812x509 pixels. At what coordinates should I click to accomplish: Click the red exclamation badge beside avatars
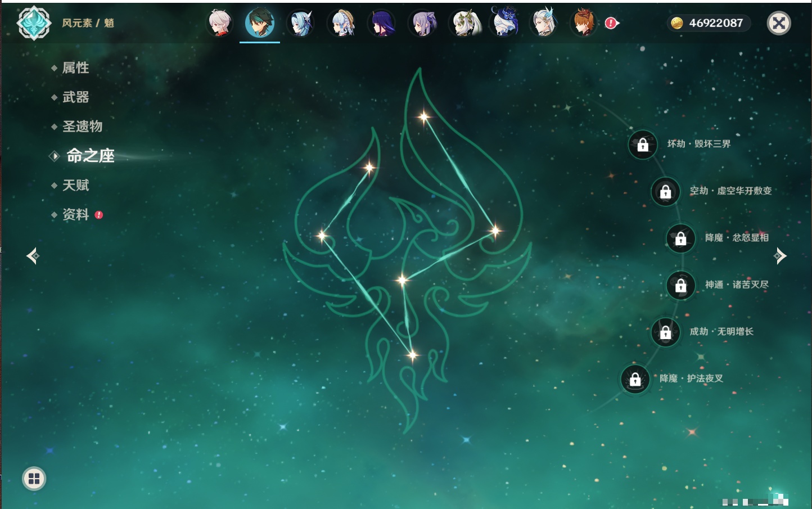coord(611,23)
